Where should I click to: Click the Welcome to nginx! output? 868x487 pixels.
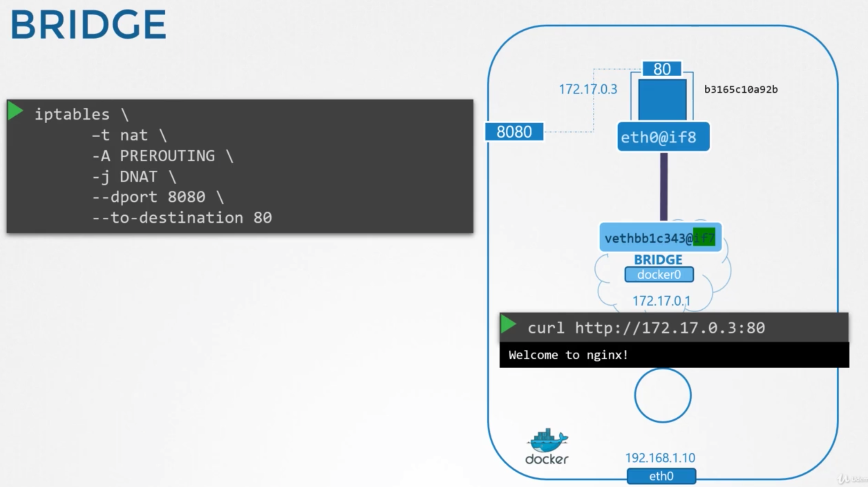[568, 355]
